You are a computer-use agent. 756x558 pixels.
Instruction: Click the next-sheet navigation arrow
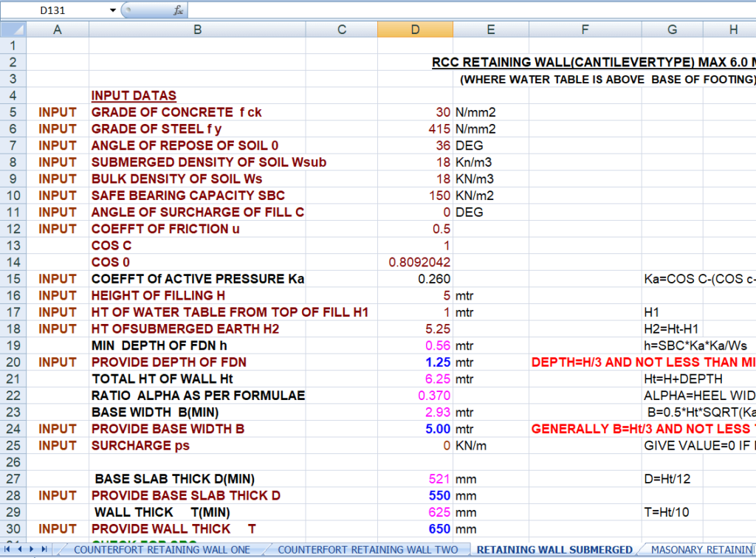point(30,549)
